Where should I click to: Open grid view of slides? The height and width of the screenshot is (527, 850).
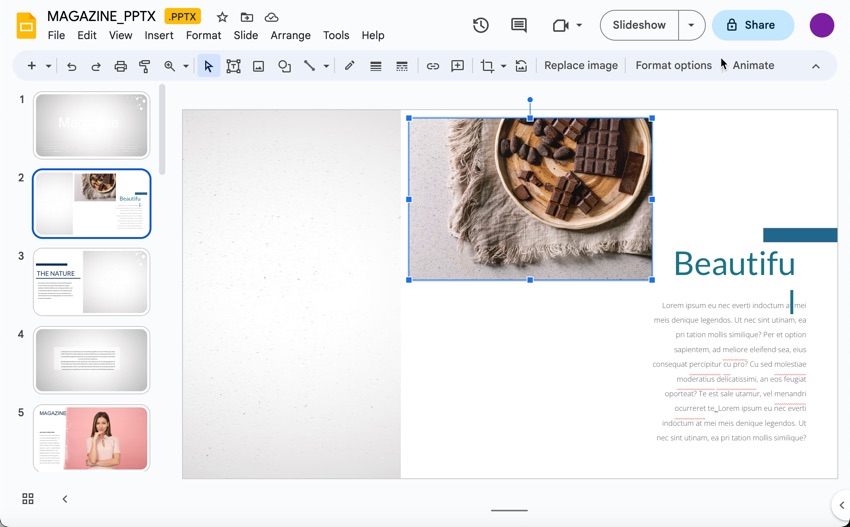click(x=28, y=499)
